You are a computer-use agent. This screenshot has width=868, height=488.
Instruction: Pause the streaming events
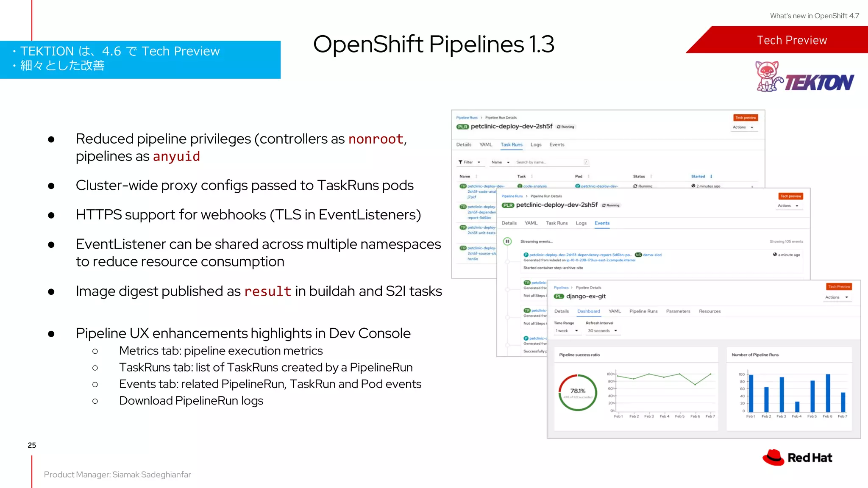(x=507, y=241)
